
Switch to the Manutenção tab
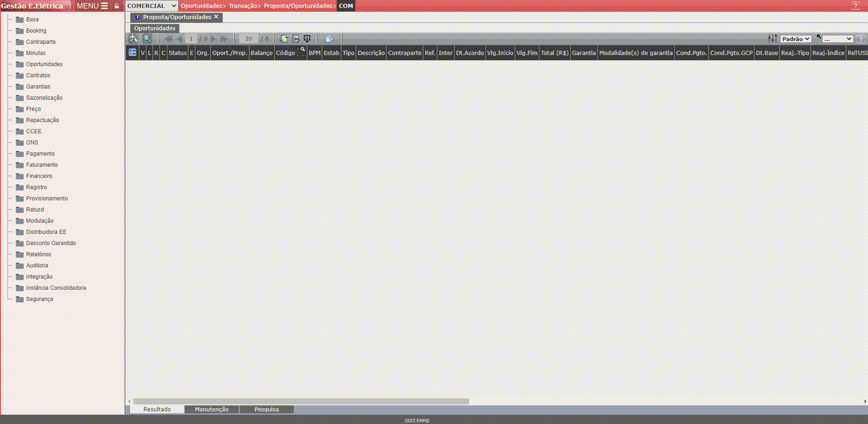pyautogui.click(x=212, y=410)
